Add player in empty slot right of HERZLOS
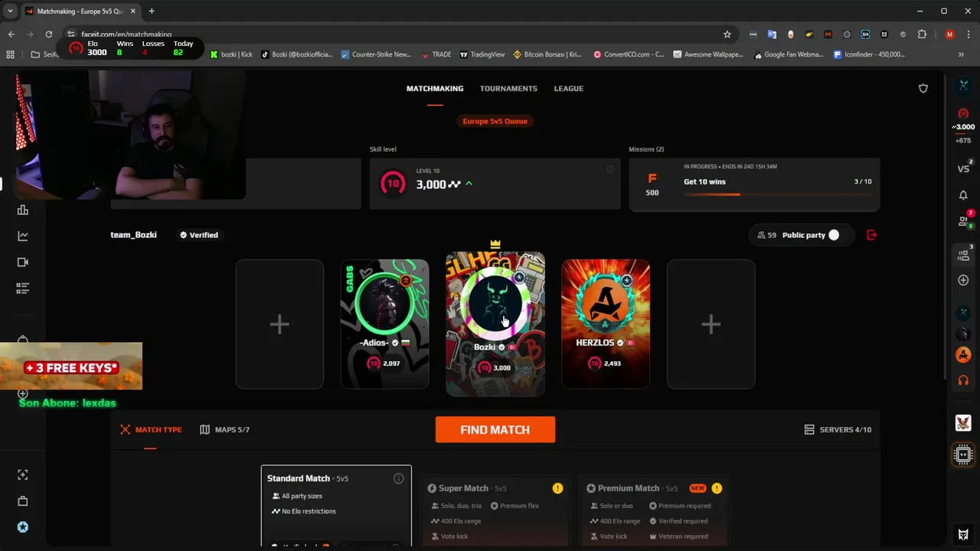Screen dimensions: 980x551 click(710, 324)
